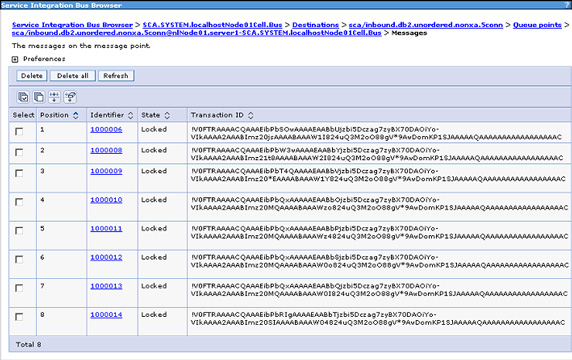The image size is (572, 360).
Task: Open SCA.SYSTEM.localhostNode01Cell.Bus breadcrumb link
Action: pos(212,25)
